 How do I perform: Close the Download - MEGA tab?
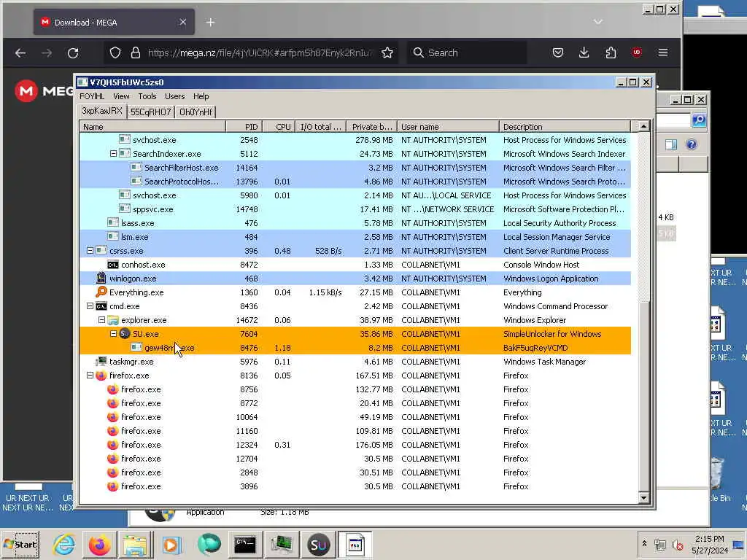coord(183,23)
